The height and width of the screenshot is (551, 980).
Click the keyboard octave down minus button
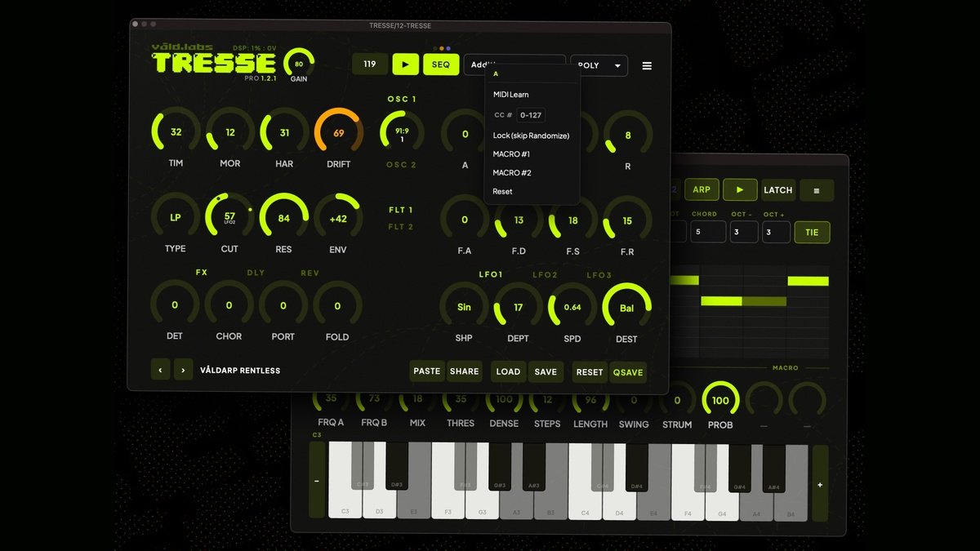click(x=317, y=482)
